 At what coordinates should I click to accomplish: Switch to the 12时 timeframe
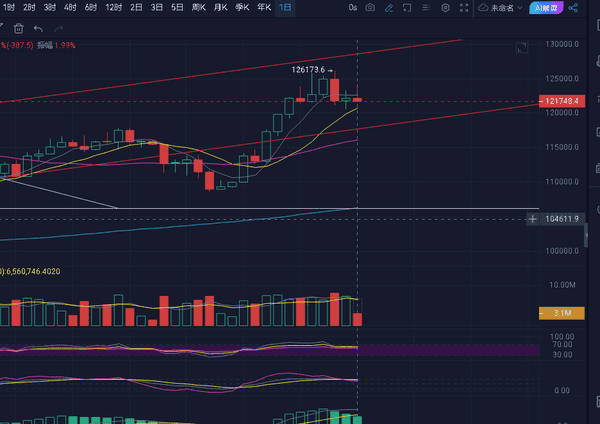pos(114,7)
